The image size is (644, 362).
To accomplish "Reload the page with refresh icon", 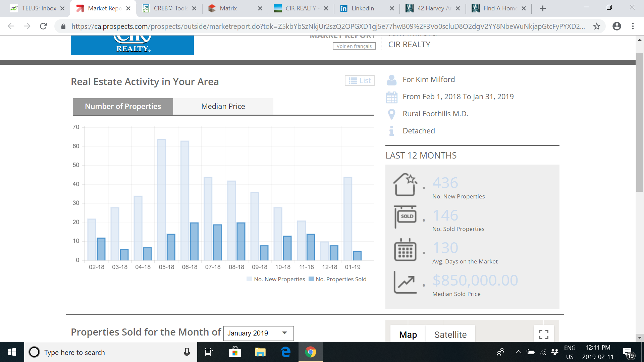I will pyautogui.click(x=43, y=26).
